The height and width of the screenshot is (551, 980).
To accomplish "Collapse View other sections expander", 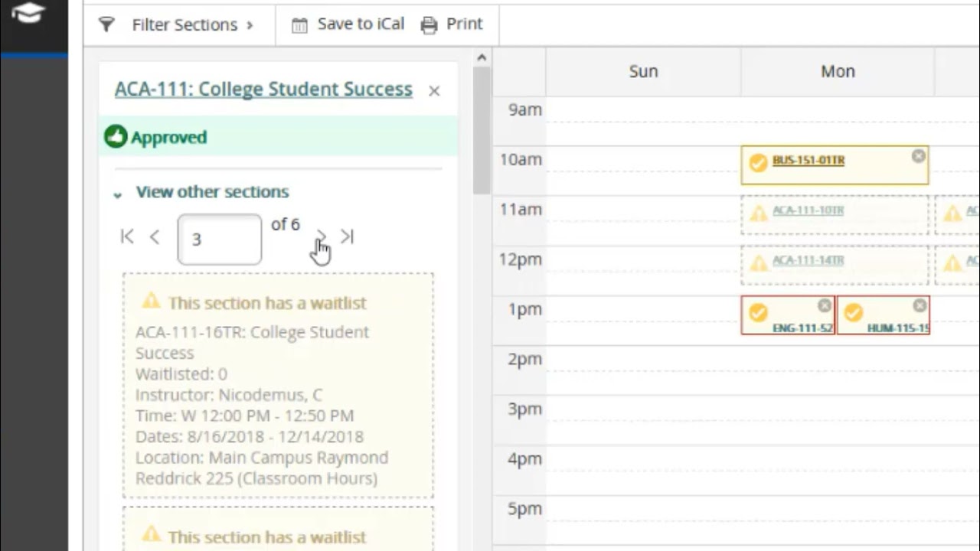I will (x=202, y=192).
